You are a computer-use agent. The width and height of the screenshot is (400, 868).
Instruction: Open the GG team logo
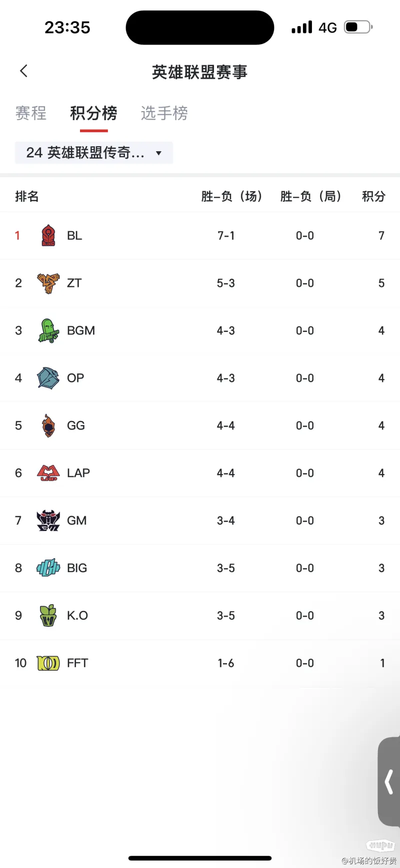[48, 425]
